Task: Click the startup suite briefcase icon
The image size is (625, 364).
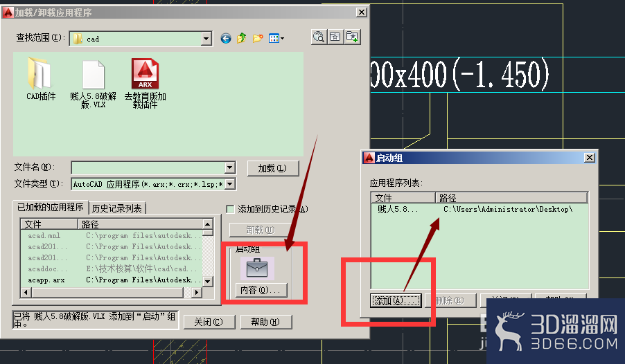Action: (x=257, y=268)
